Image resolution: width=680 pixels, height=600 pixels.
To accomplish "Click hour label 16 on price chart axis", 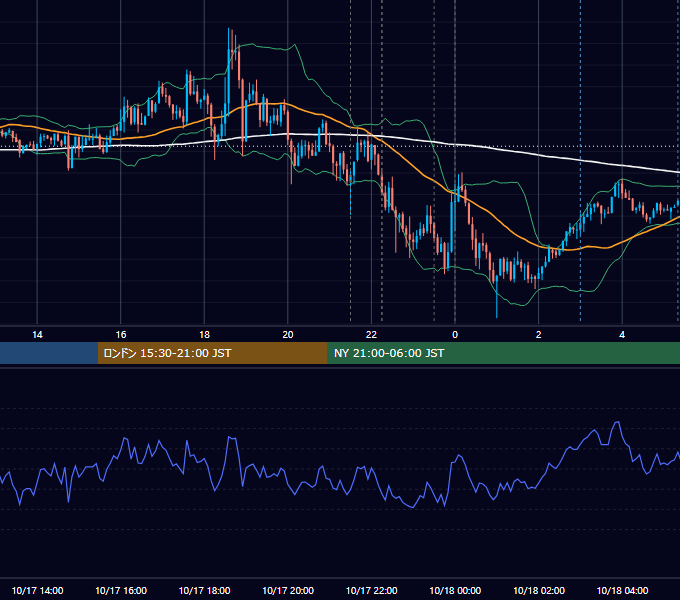I will (121, 335).
